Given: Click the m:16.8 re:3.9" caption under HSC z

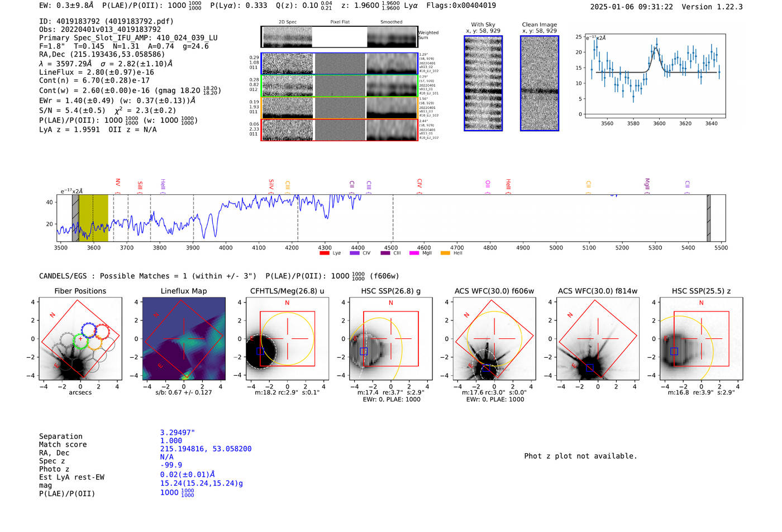Looking at the screenshot, I should pyautogui.click(x=701, y=392).
